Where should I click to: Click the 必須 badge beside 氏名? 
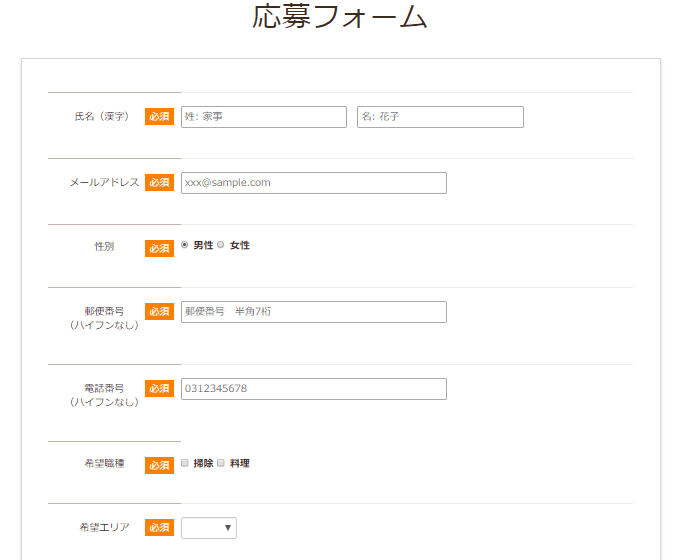[x=159, y=116]
